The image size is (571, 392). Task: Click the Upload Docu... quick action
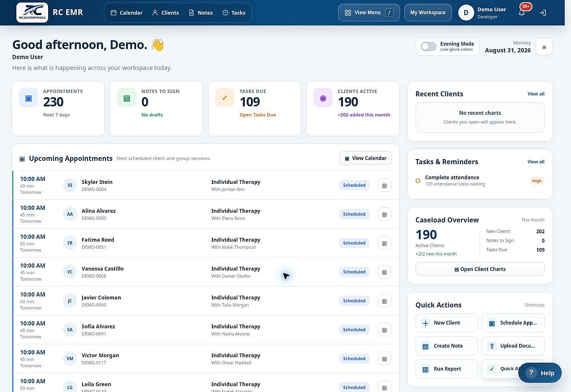[513, 346]
